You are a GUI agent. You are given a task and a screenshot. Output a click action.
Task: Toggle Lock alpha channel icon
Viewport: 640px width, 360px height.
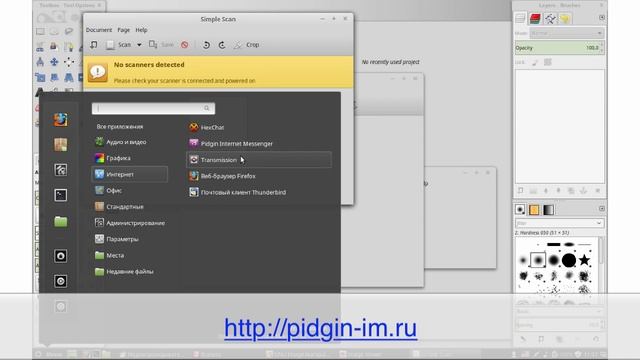click(x=548, y=62)
